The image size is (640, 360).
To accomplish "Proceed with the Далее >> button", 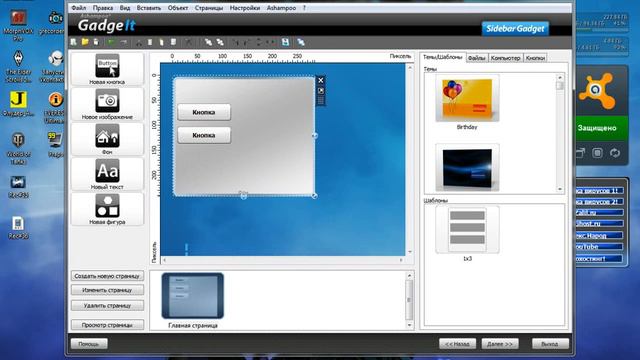I will point(500,344).
